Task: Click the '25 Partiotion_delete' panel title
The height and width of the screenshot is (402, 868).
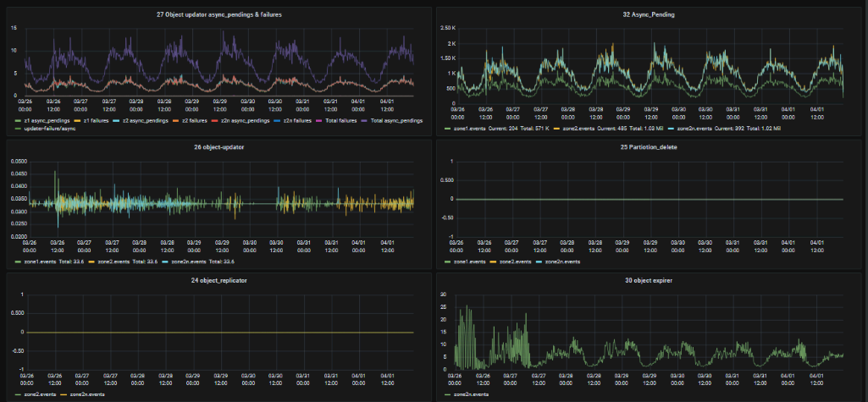Action: [x=648, y=146]
